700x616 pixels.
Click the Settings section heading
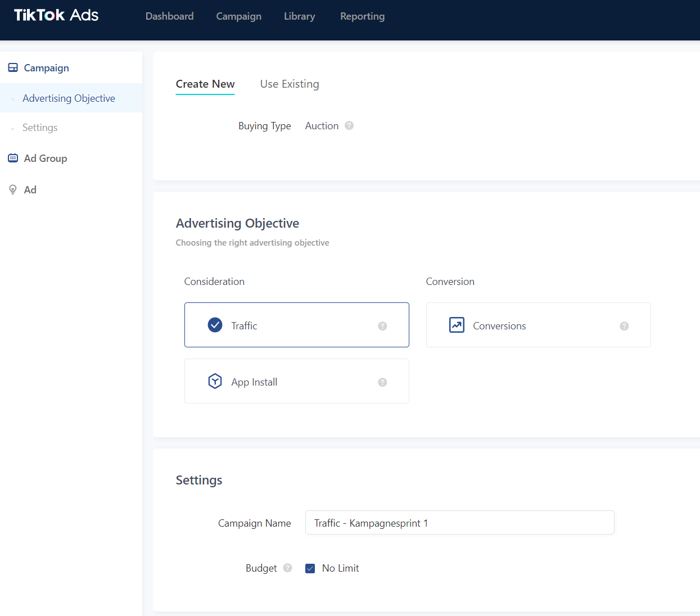click(x=199, y=480)
